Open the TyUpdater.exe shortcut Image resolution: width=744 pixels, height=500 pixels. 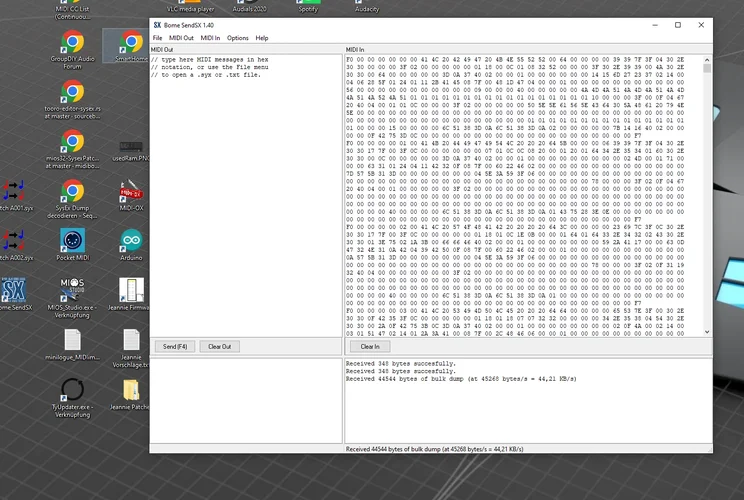[x=72, y=390]
